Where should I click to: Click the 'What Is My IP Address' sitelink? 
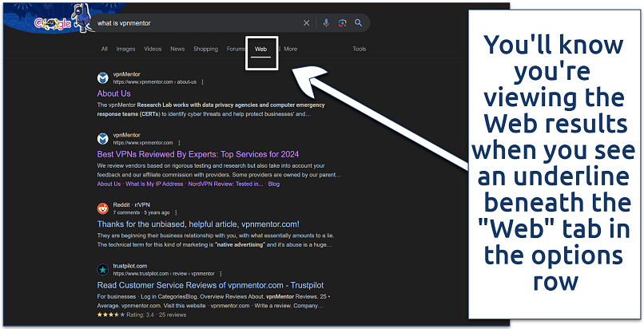click(x=151, y=184)
